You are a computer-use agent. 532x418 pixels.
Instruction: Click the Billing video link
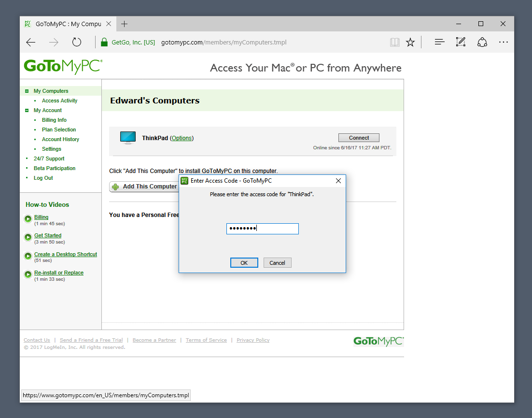[42, 217]
